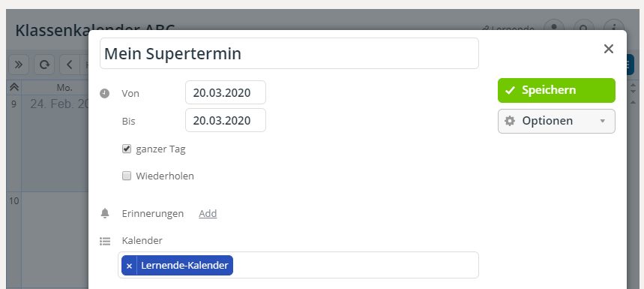Screen dimensions: 644x289
Task: Open the Optionen dropdown menu
Action: click(x=556, y=122)
